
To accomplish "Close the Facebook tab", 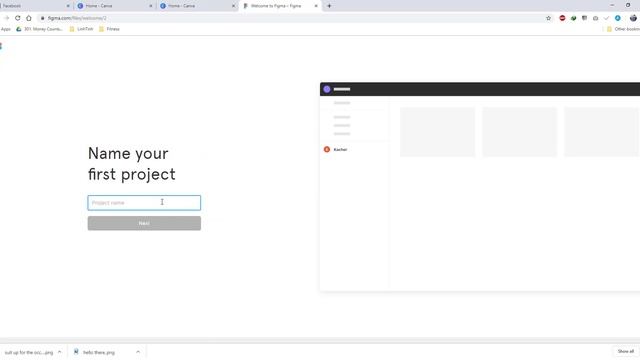I will tap(68, 6).
